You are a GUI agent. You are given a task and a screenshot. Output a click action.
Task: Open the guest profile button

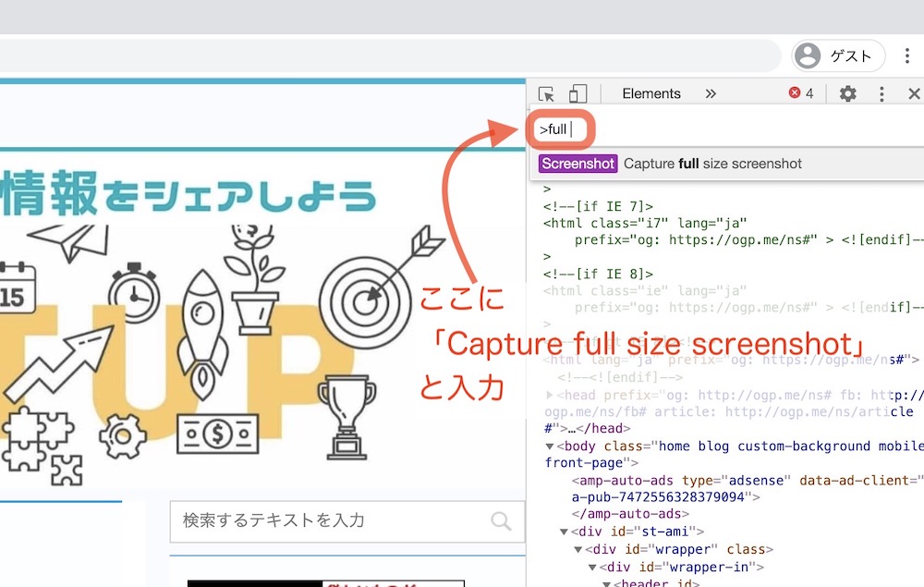pos(838,56)
